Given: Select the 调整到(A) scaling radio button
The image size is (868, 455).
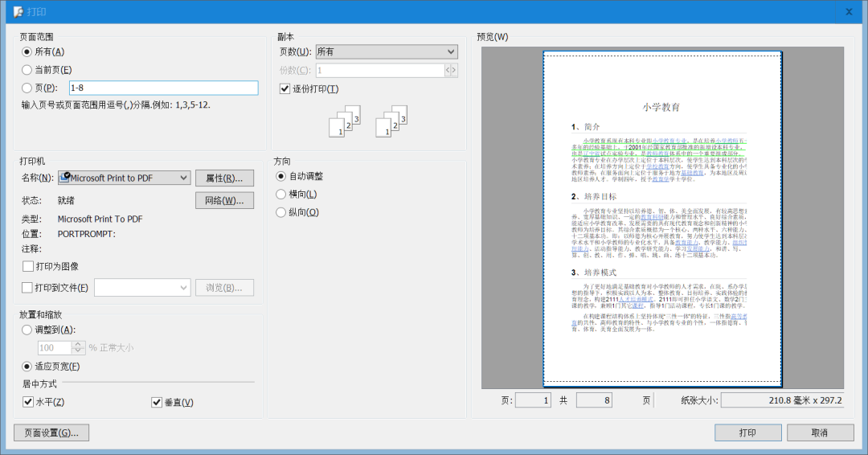Looking at the screenshot, I should point(27,330).
